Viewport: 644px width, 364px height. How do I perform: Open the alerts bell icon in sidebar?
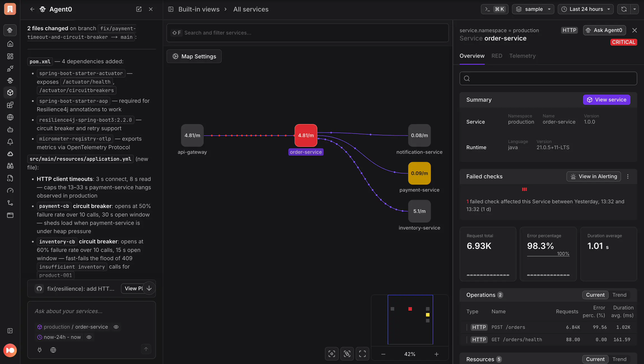pyautogui.click(x=10, y=142)
